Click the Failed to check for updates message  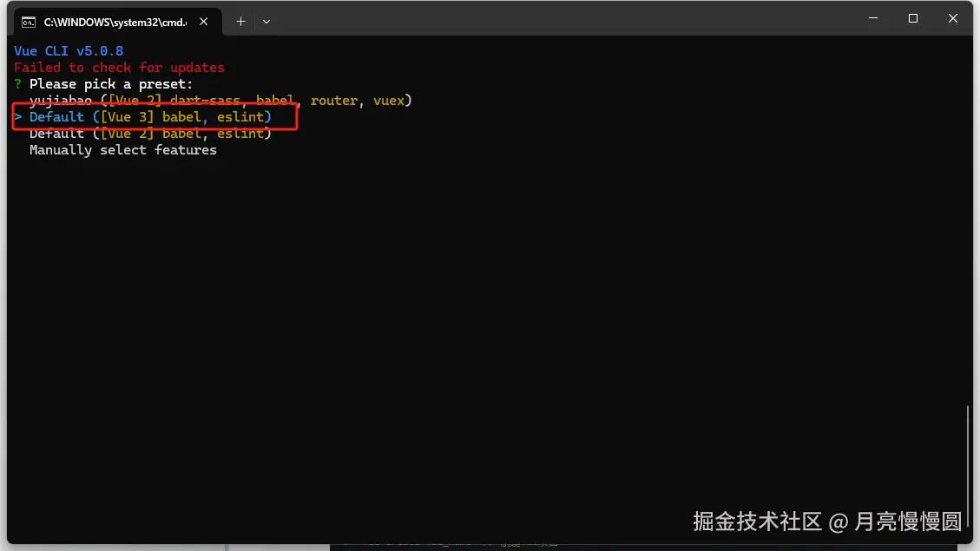point(119,68)
